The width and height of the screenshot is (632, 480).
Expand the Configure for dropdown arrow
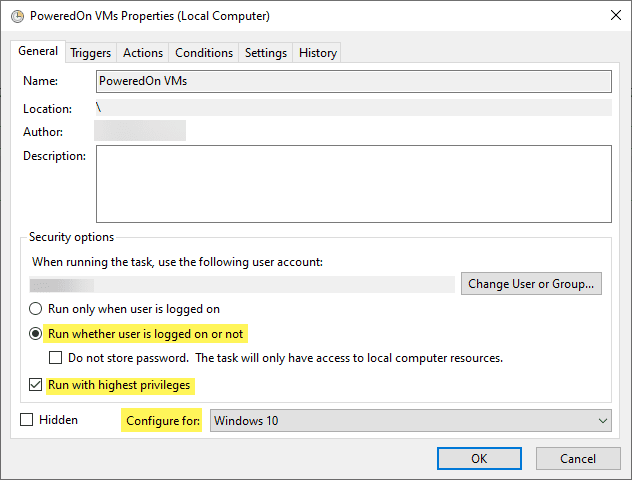click(x=601, y=421)
